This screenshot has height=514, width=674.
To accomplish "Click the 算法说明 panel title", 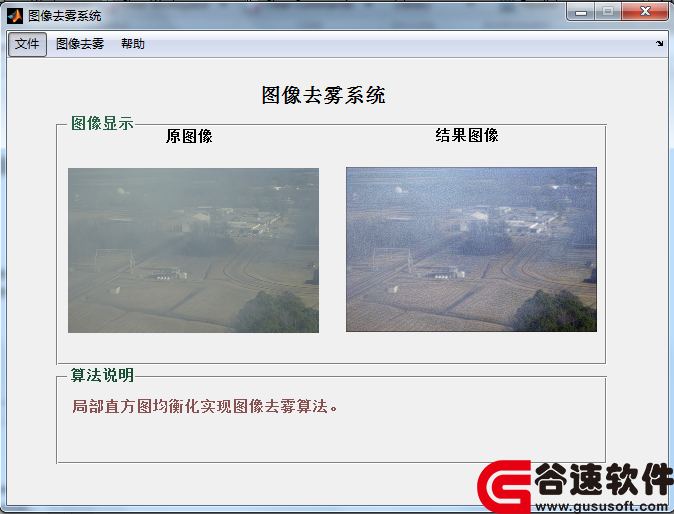I will [x=102, y=375].
